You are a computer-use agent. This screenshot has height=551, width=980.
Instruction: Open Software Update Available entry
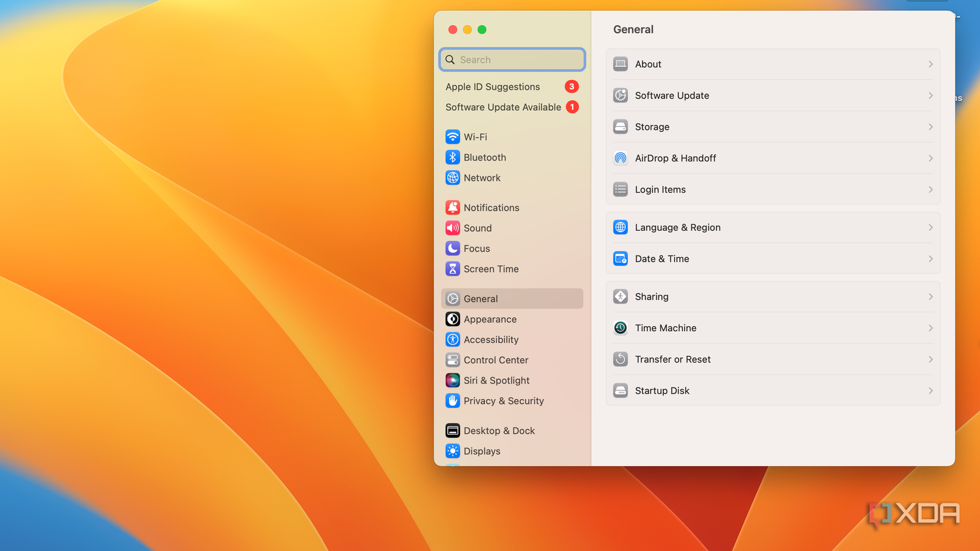click(512, 107)
